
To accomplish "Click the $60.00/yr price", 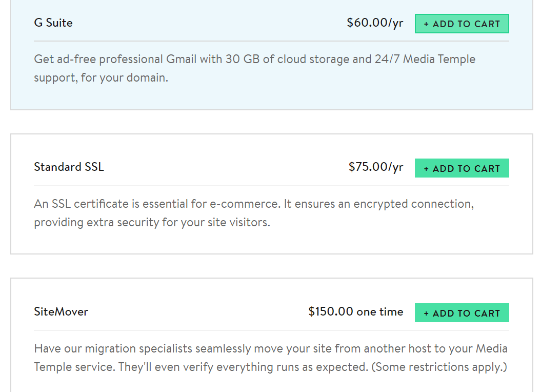I will point(375,23).
